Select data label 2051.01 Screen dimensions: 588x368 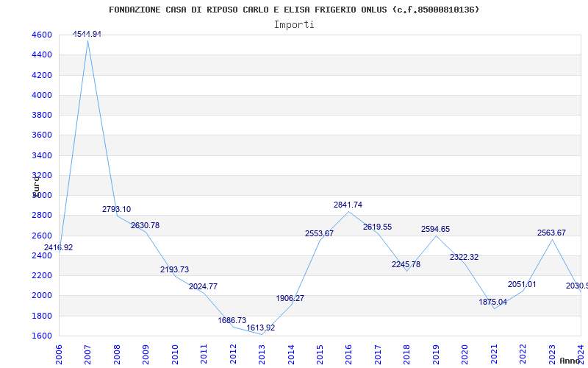click(522, 285)
